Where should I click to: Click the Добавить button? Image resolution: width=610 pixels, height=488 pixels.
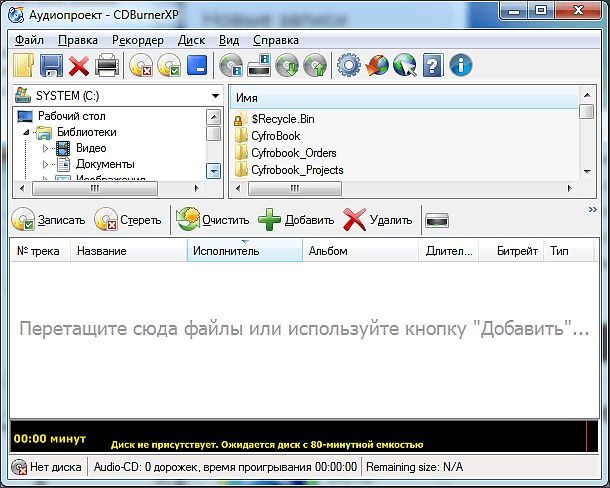(296, 220)
